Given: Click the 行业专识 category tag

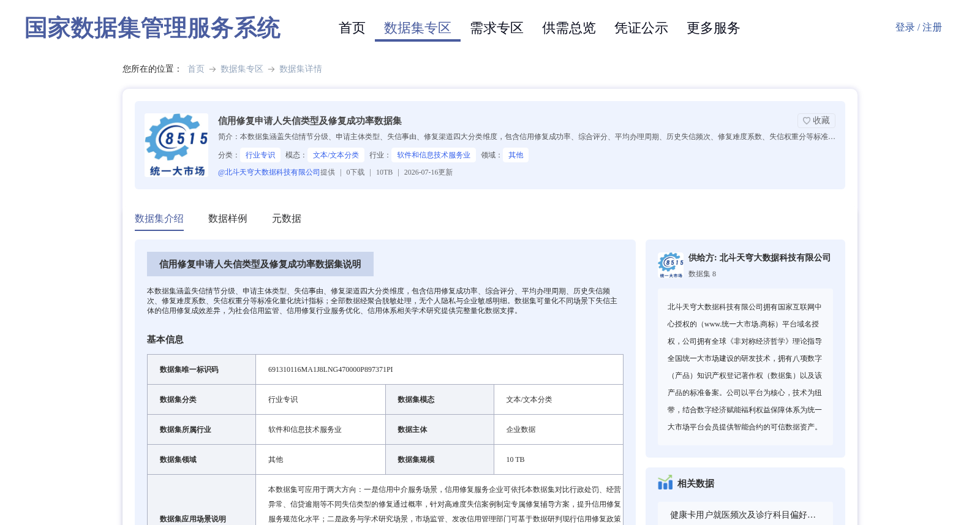Looking at the screenshot, I should pyautogui.click(x=260, y=155).
